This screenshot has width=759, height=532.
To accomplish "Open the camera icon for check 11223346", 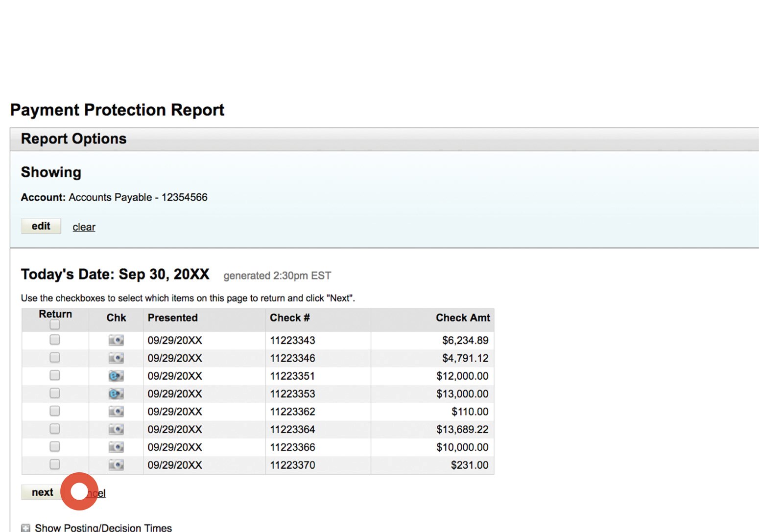I will [116, 358].
